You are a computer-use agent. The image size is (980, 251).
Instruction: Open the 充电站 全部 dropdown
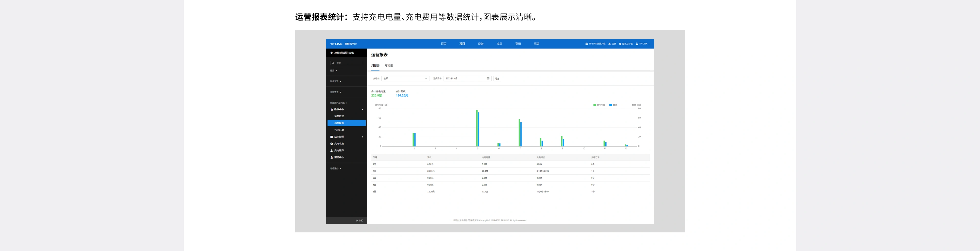(405, 78)
